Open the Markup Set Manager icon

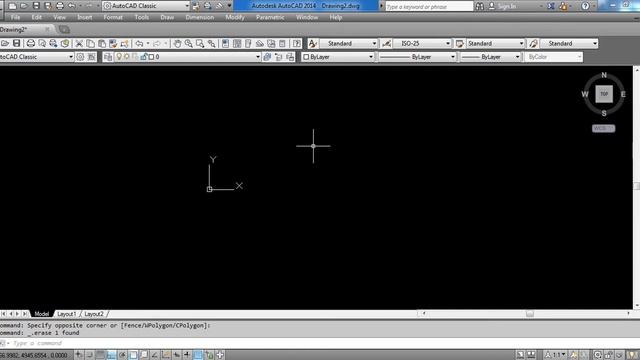pyautogui.click(x=271, y=43)
